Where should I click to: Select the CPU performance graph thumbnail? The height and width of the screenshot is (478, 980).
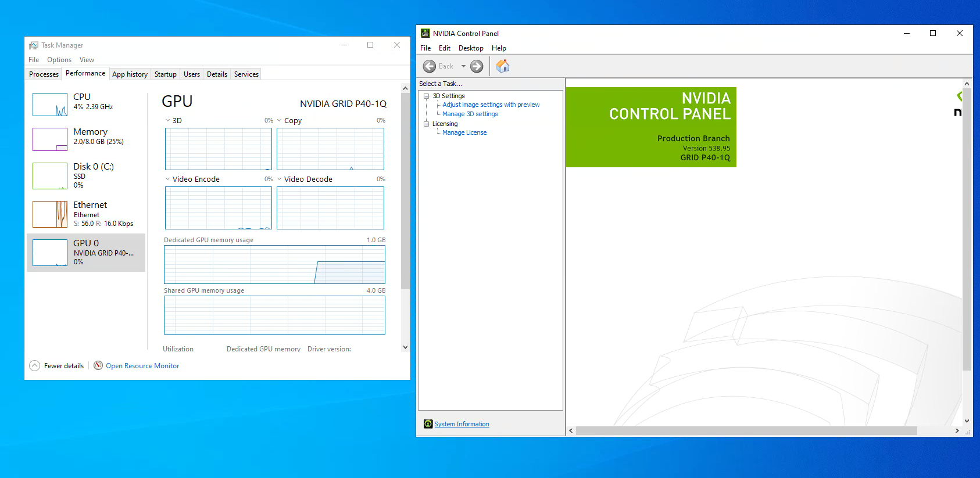(x=50, y=105)
